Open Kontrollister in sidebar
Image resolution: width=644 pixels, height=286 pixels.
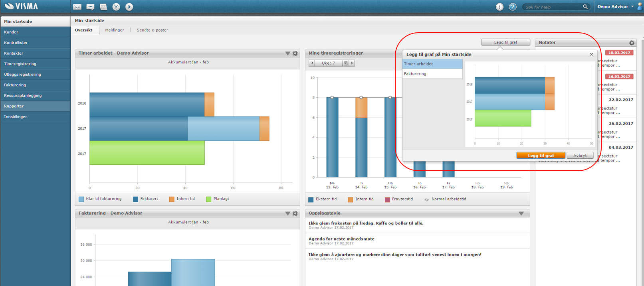(35, 43)
